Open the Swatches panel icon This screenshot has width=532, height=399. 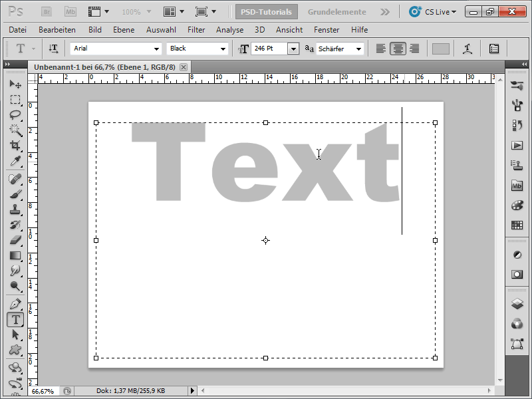(517, 225)
